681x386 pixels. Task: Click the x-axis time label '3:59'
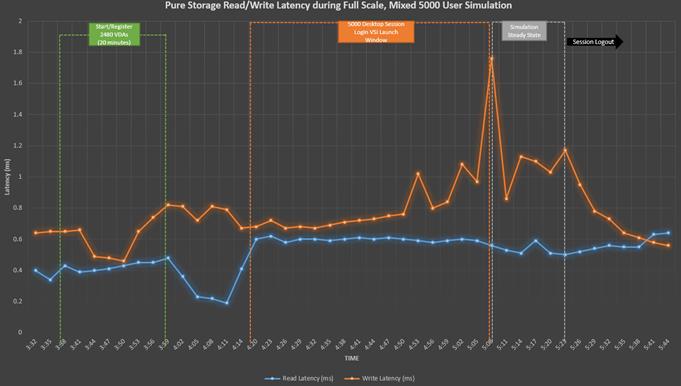[x=164, y=345]
